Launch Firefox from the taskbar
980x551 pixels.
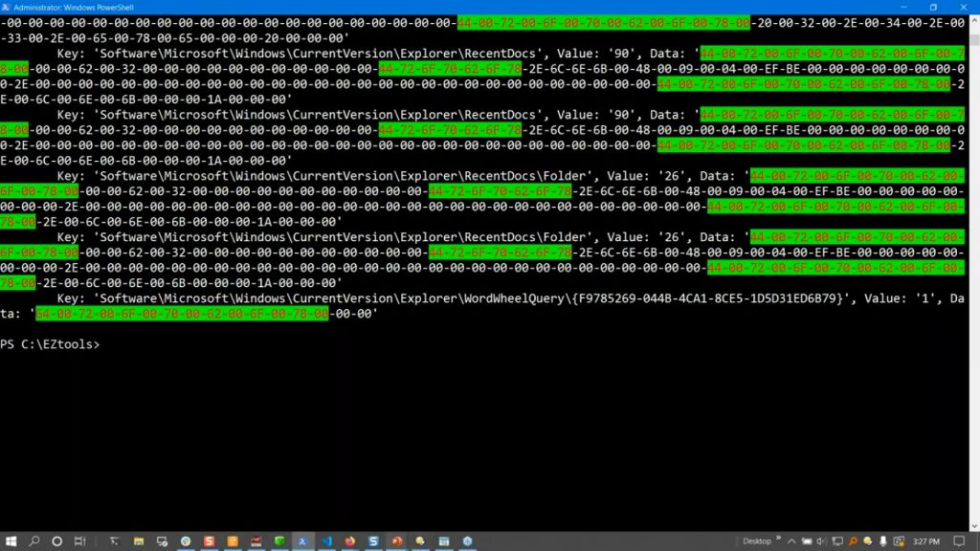coord(349,541)
